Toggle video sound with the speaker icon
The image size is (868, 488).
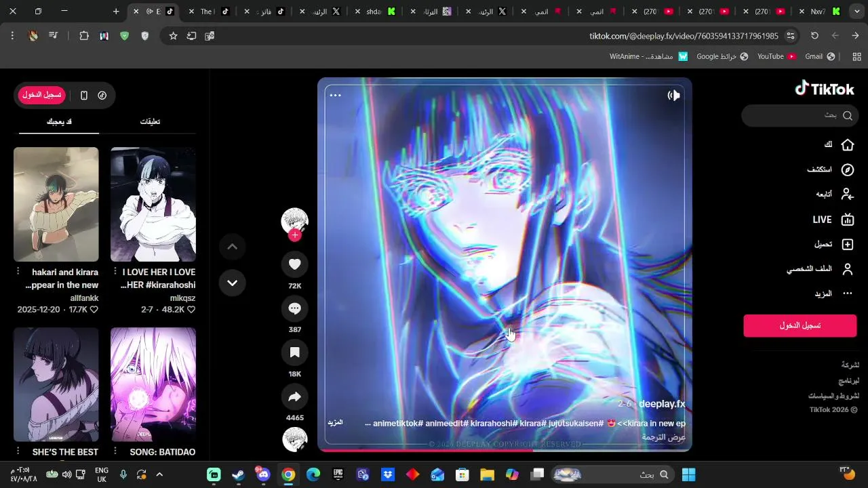tap(673, 96)
